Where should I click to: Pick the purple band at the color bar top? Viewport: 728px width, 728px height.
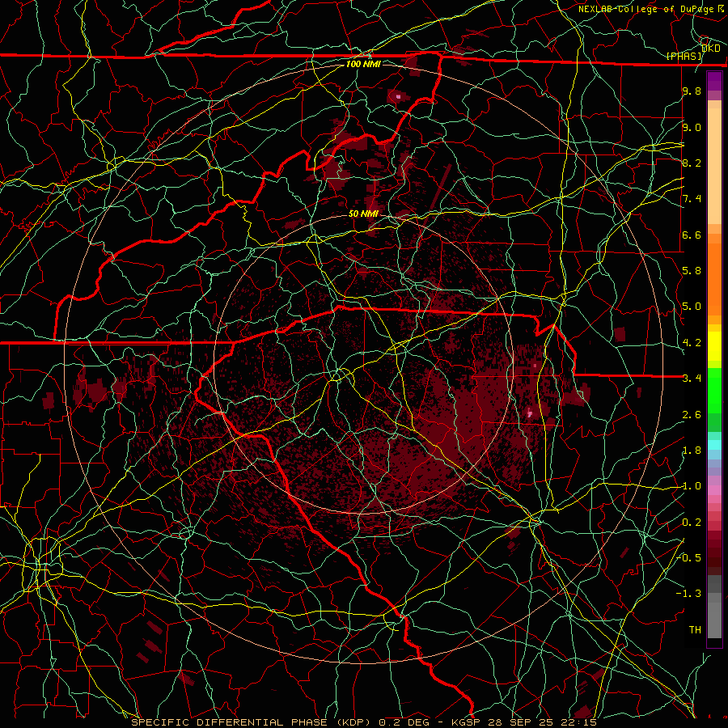tap(714, 81)
